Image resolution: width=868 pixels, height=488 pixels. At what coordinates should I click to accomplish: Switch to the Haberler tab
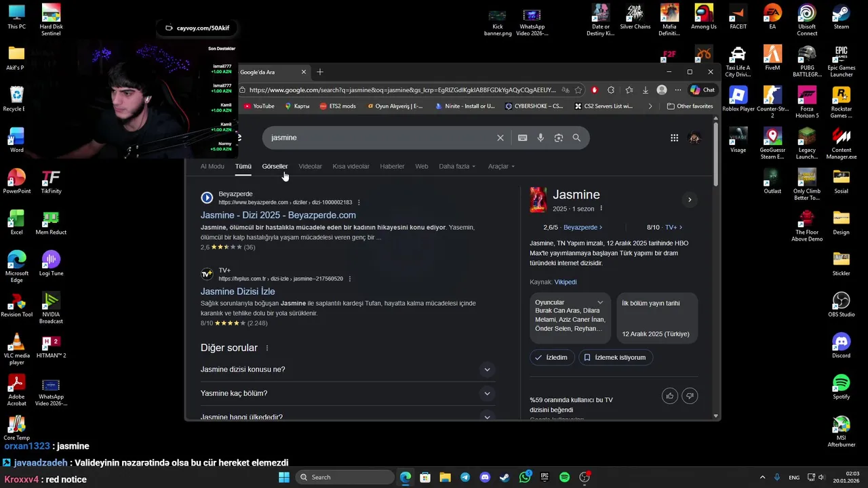[392, 166]
